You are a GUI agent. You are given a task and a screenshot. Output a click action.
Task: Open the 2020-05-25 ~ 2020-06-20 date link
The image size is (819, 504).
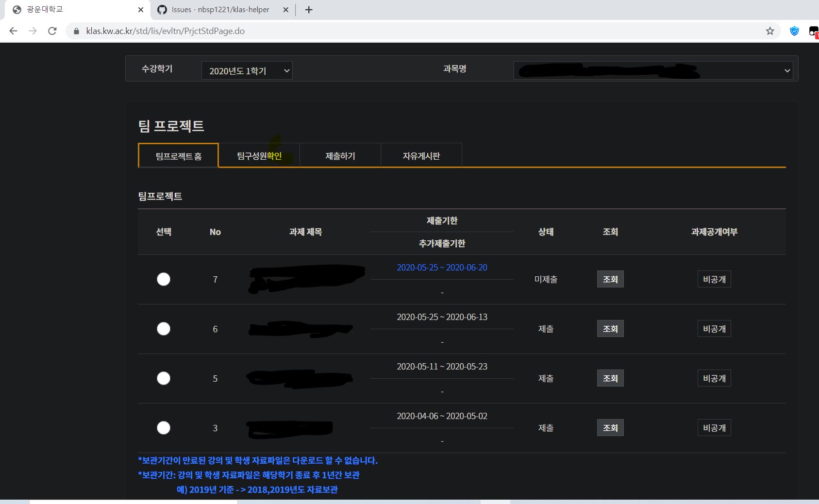point(442,268)
